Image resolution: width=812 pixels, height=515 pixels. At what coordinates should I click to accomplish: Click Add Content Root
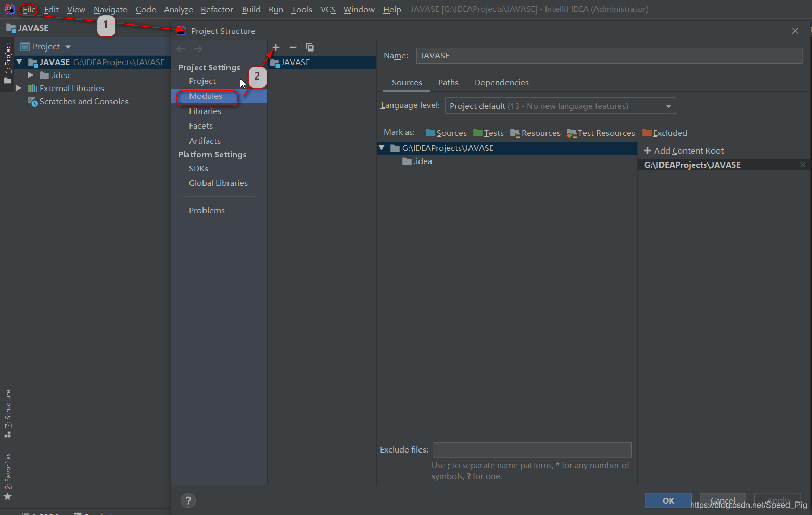pos(684,150)
